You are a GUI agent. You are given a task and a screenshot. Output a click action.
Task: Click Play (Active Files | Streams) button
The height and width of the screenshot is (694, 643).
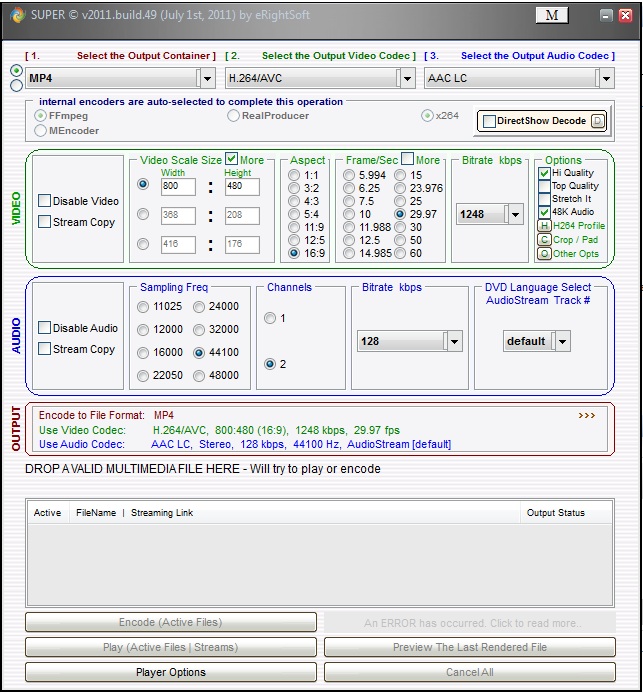(171, 647)
